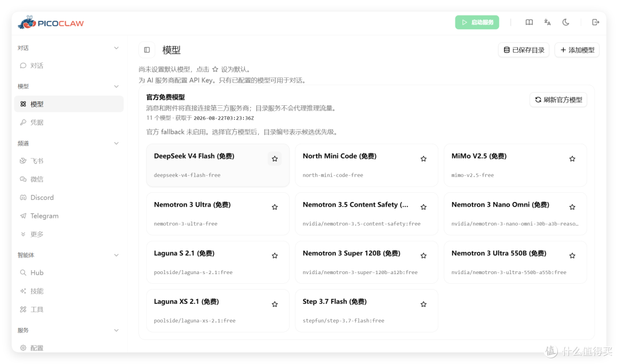618x364 pixels.
Task: Collapse the 服务 sidebar section
Action: click(116, 330)
